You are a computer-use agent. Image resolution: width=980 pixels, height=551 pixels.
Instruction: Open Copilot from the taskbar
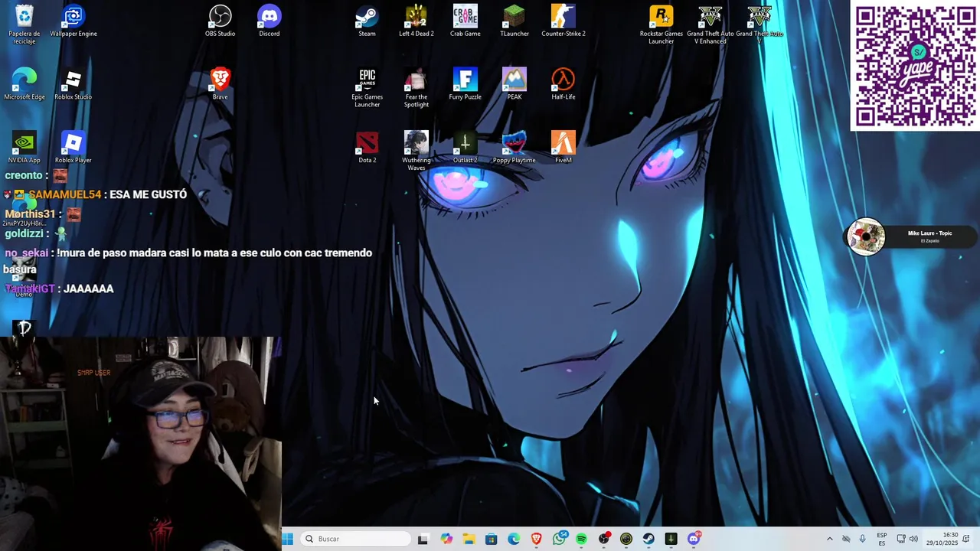pyautogui.click(x=446, y=539)
